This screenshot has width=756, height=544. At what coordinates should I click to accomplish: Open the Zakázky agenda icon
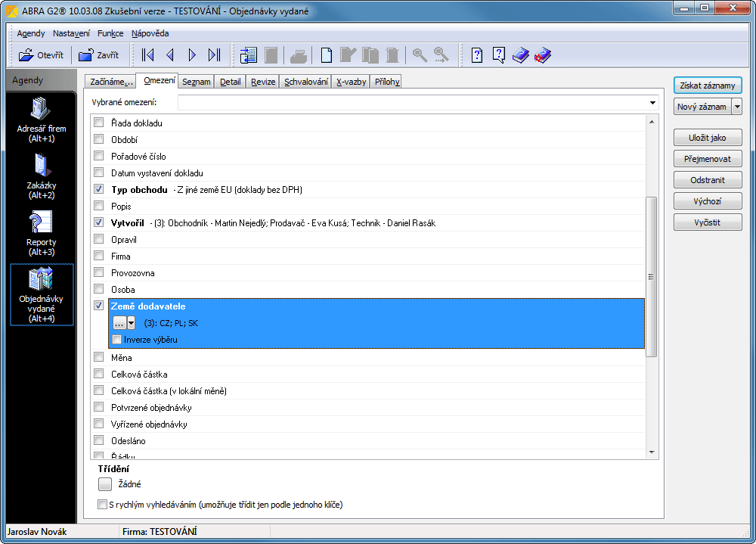[41, 175]
